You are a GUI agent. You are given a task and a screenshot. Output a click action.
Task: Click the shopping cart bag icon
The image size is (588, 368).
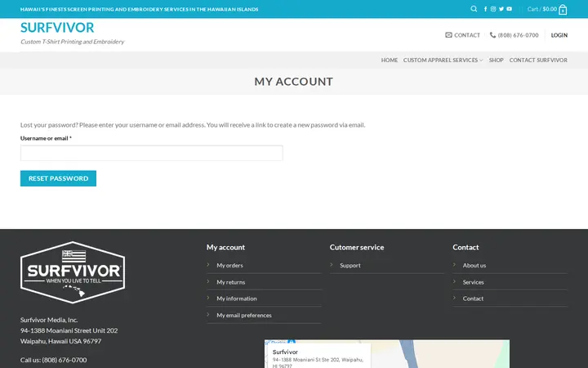coord(563,9)
